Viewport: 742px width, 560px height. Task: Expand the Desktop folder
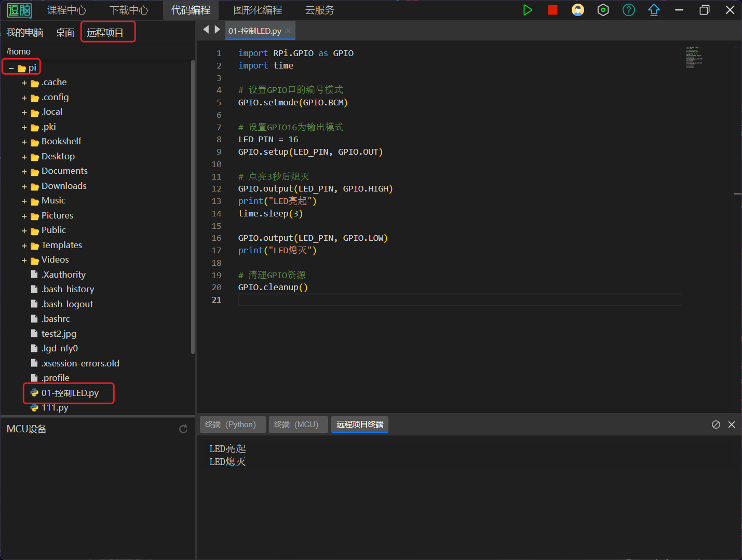click(x=24, y=157)
